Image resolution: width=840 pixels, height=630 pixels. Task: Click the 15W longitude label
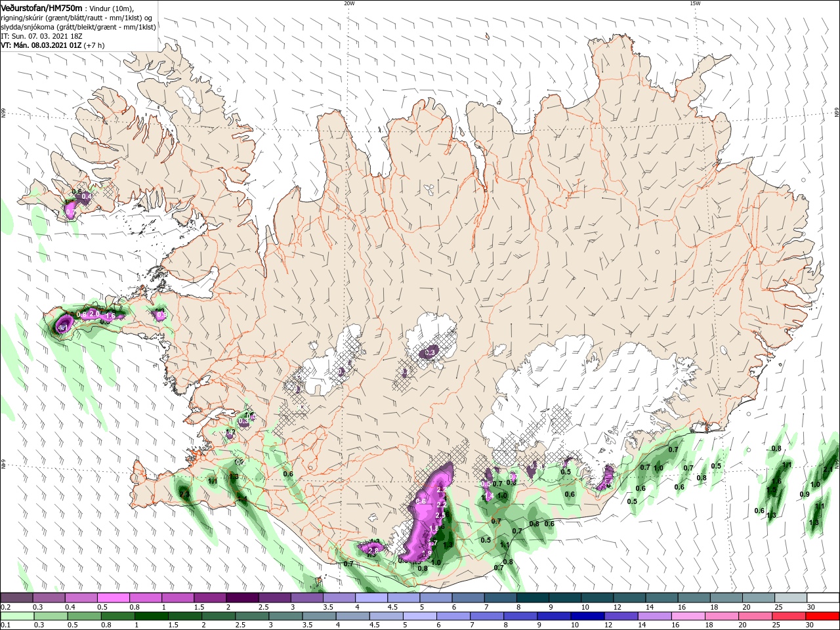[695, 3]
